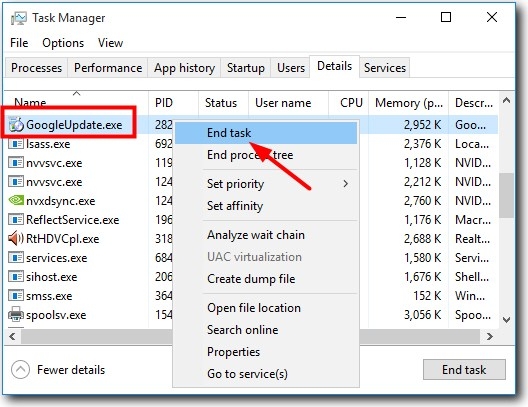528x407 pixels.
Task: Maximize the Task Manager window
Action: [x=446, y=17]
